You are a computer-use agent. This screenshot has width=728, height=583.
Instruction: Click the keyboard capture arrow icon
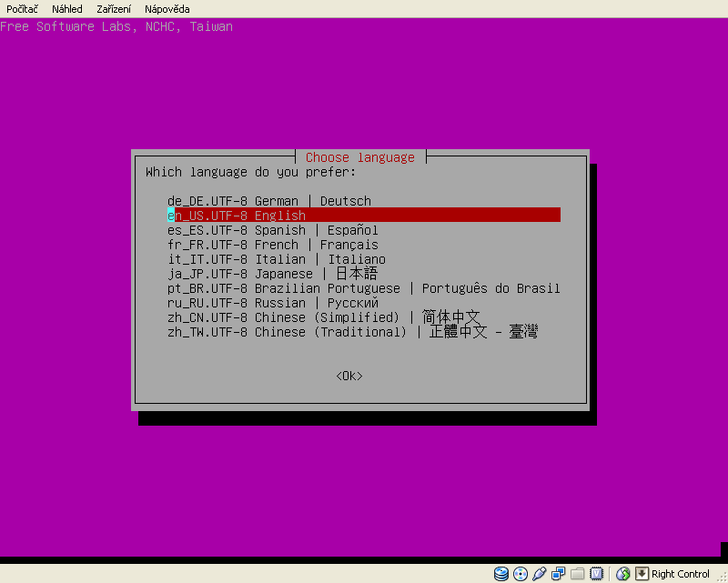(642, 574)
